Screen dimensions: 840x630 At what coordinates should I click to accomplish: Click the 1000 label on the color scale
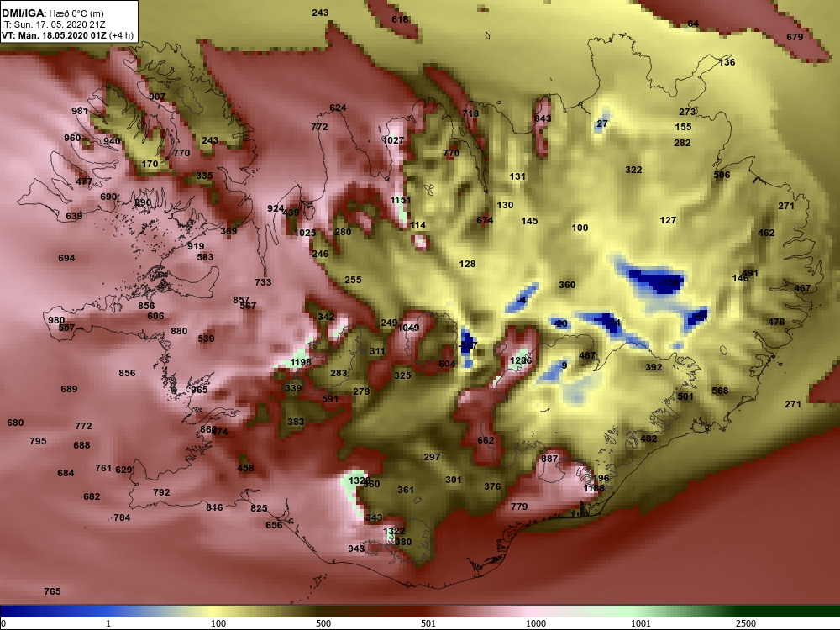pos(536,623)
